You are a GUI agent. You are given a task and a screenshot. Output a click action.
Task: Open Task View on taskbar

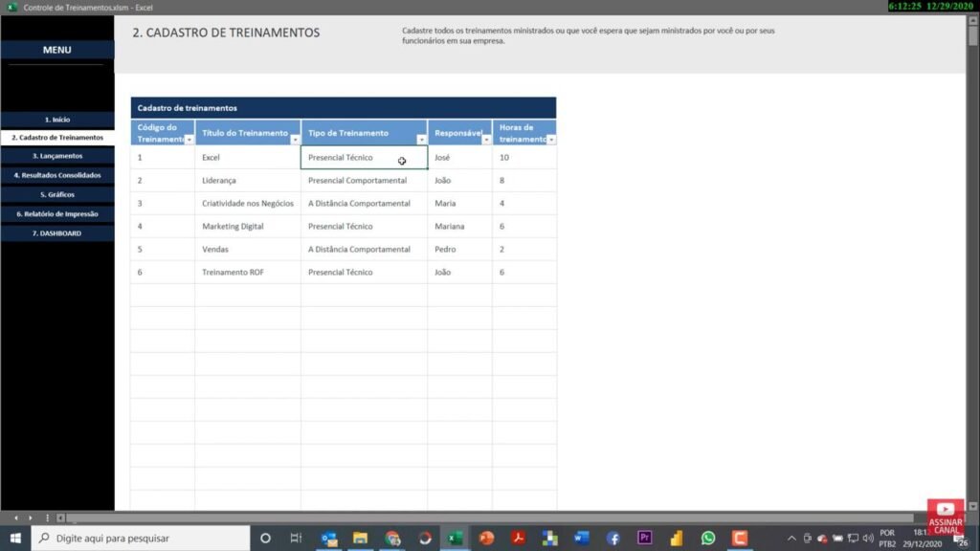(x=296, y=538)
